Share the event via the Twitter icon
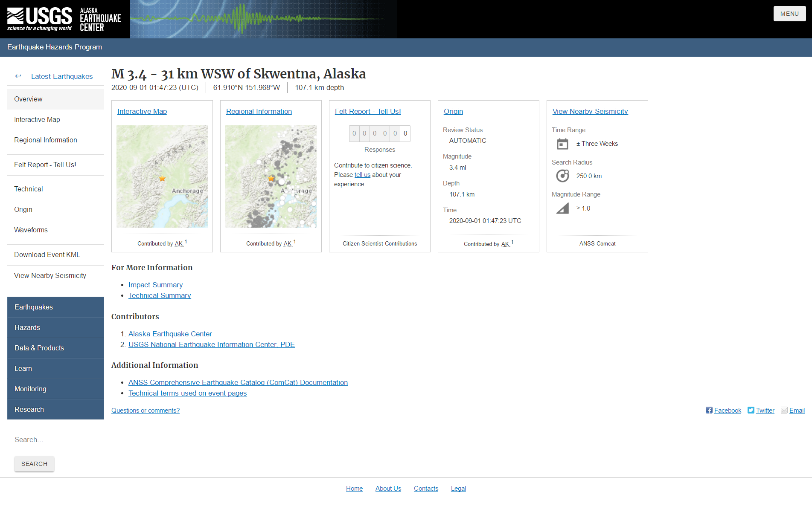This screenshot has height=506, width=812. click(x=751, y=410)
